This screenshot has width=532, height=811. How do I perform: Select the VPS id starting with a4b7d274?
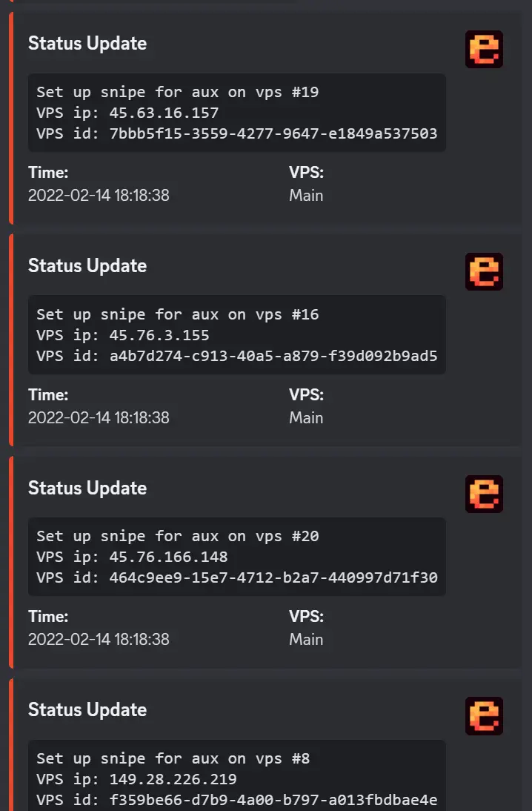click(236, 356)
